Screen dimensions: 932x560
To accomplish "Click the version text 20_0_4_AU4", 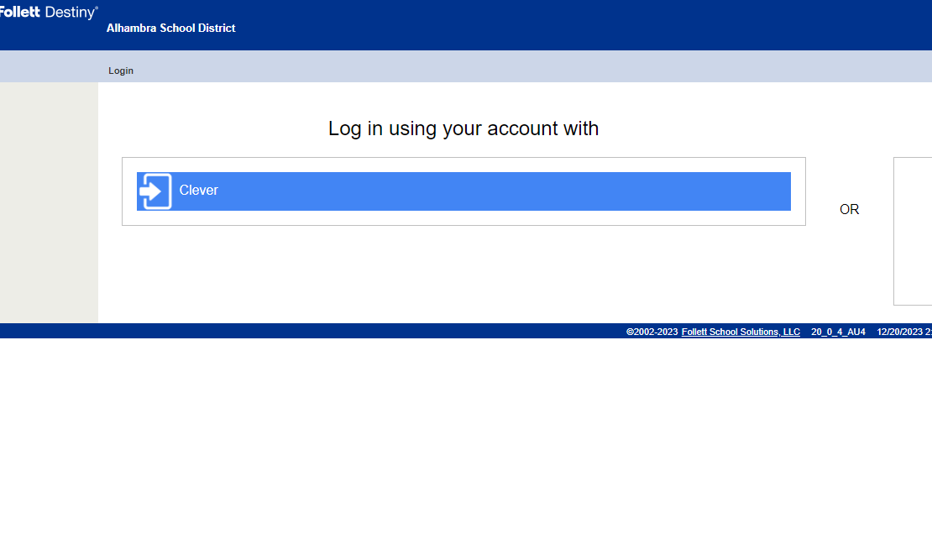I will pyautogui.click(x=838, y=332).
